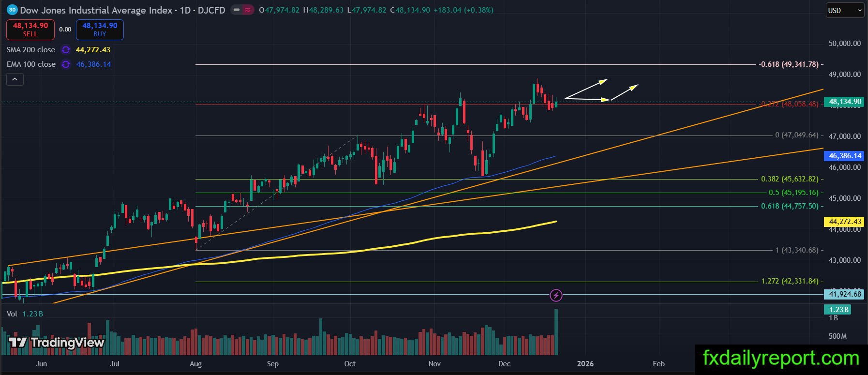Click the round '30' symbol logo
868x375 pixels.
13,10
